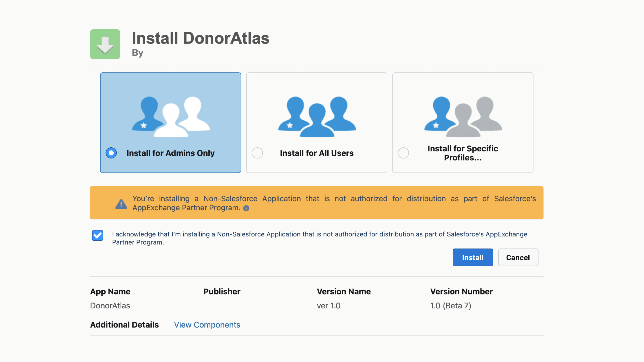
Task: Uncheck the non-Salesforce acknowledgment checkbox
Action: [97, 235]
